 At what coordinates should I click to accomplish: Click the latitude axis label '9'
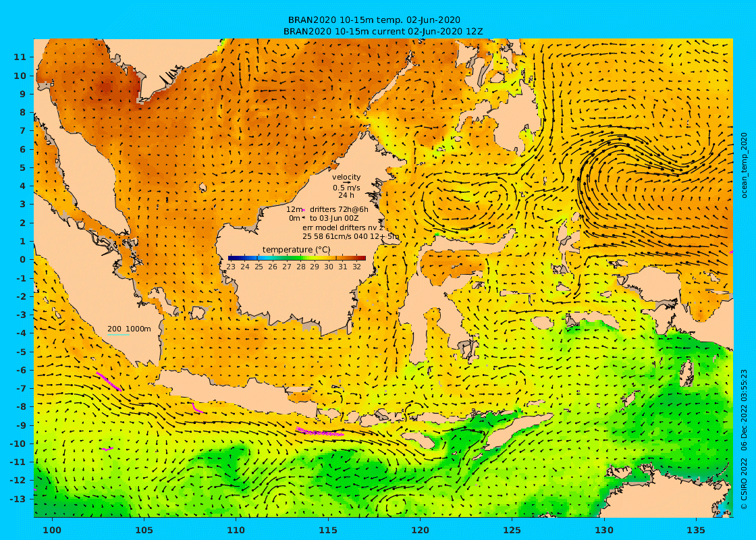tap(23, 94)
